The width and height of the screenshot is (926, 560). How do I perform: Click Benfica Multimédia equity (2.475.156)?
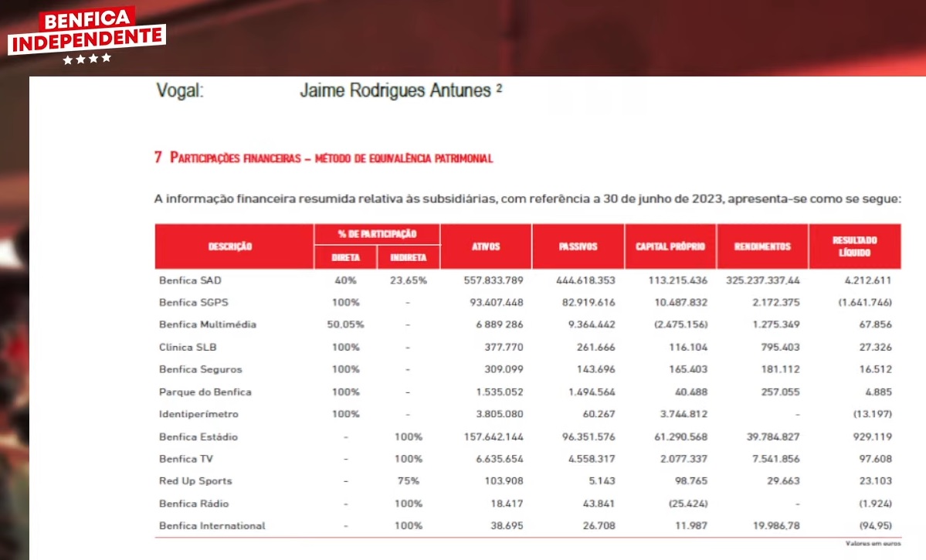681,324
